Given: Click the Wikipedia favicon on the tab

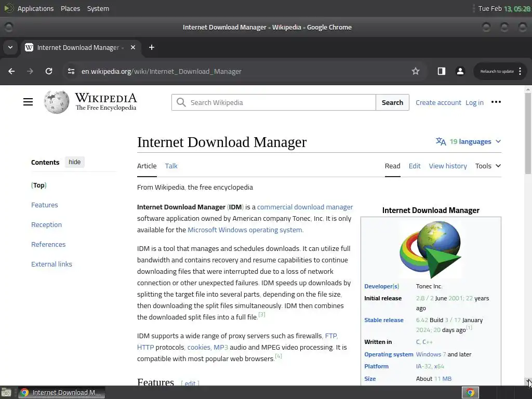Looking at the screenshot, I should (x=29, y=47).
